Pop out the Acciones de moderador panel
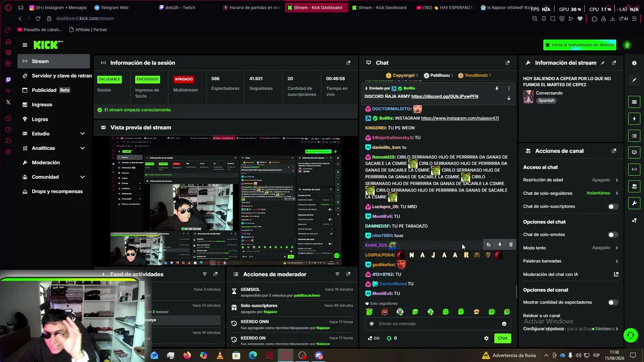The image size is (644, 362). [348, 274]
